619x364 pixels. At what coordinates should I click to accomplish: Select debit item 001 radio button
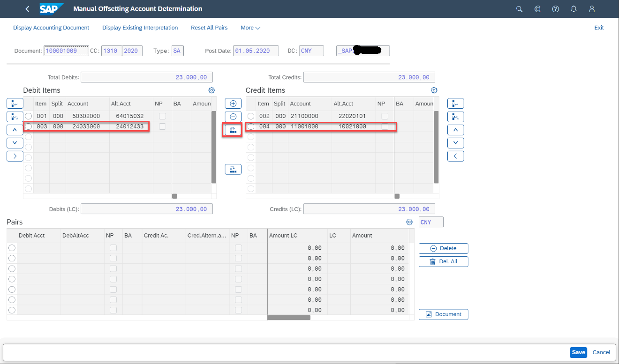(29, 116)
